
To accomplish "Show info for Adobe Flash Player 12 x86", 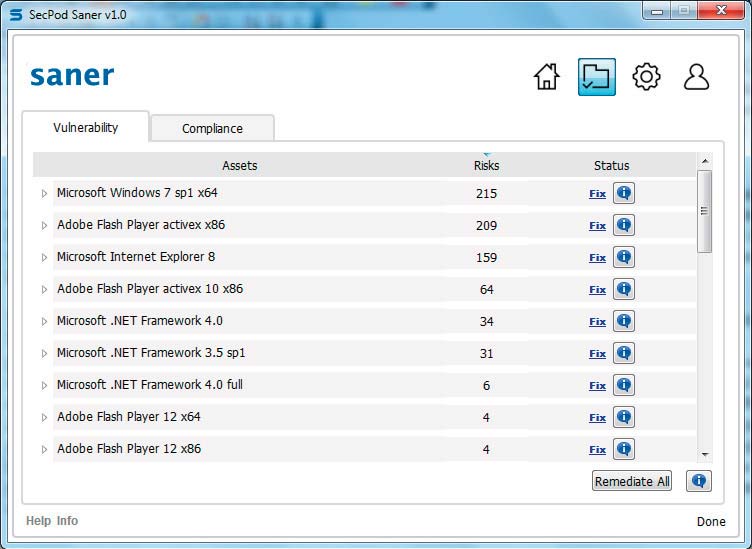I will 623,449.
